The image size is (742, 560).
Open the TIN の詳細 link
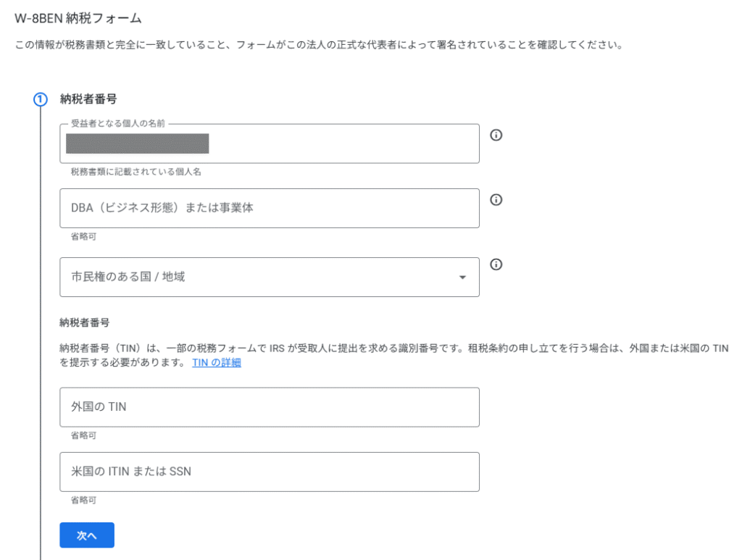[216, 363]
